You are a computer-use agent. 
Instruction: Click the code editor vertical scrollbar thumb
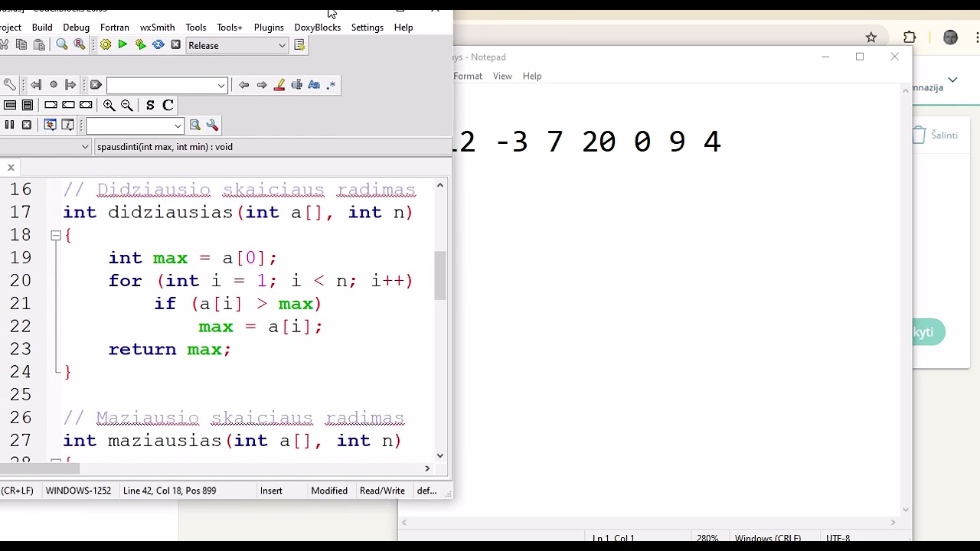(440, 276)
